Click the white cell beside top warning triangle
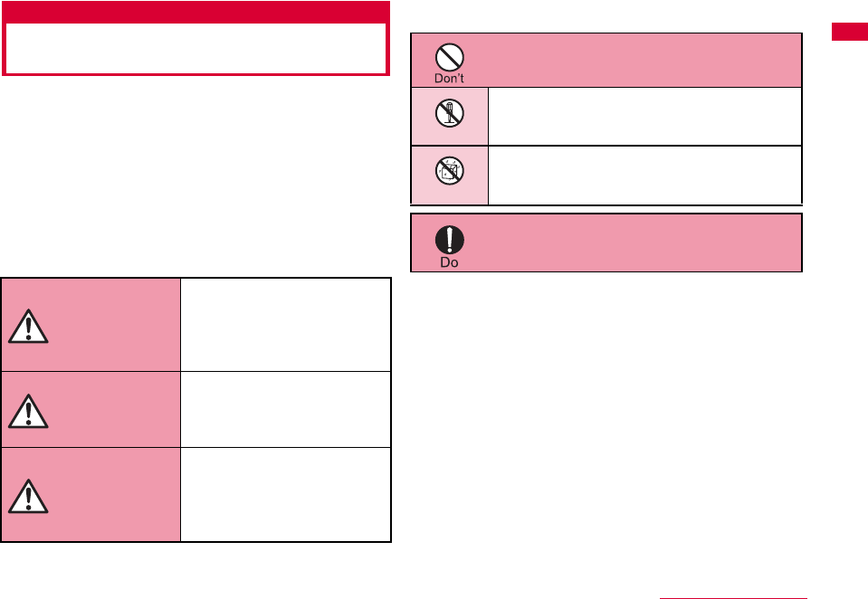868x599 pixels. pyautogui.click(x=285, y=324)
